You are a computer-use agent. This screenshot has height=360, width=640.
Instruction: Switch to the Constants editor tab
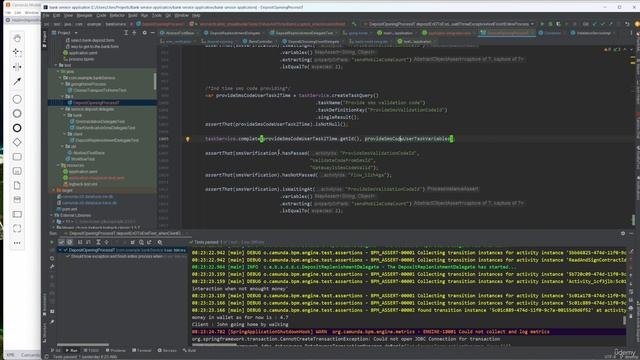tap(550, 33)
